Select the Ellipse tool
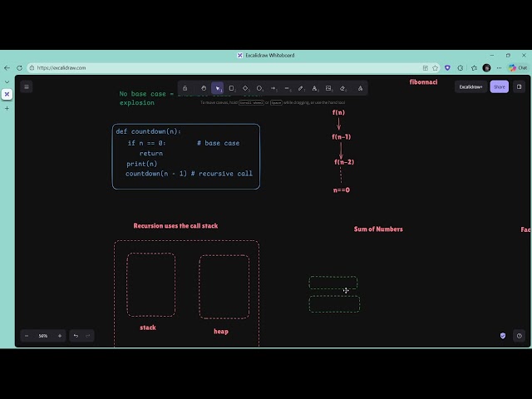This screenshot has width=532, height=399. pyautogui.click(x=259, y=88)
